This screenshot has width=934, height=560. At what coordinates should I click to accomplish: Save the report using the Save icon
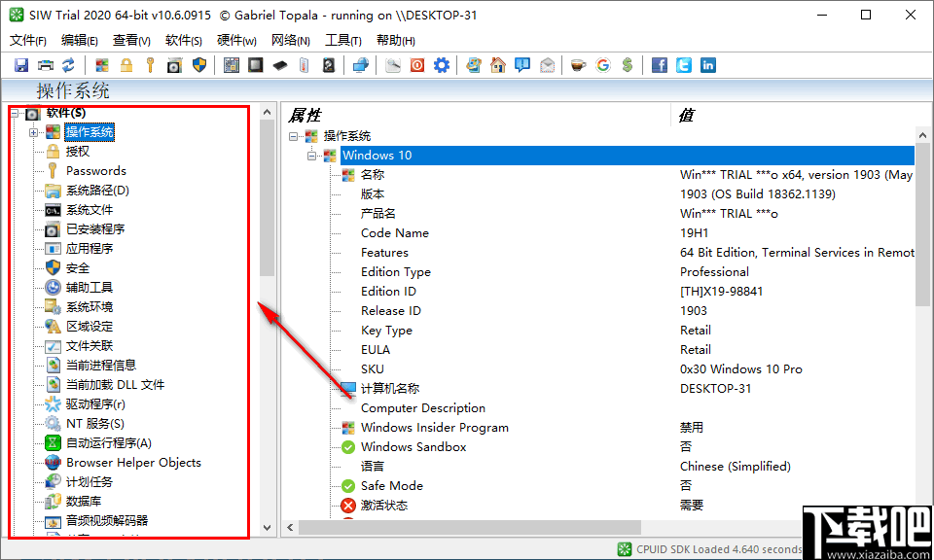(x=20, y=64)
